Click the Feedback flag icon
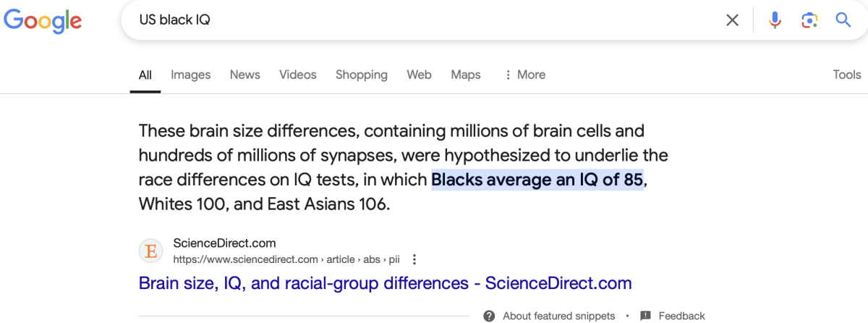Viewport: 868px width, 323px height. (x=646, y=316)
